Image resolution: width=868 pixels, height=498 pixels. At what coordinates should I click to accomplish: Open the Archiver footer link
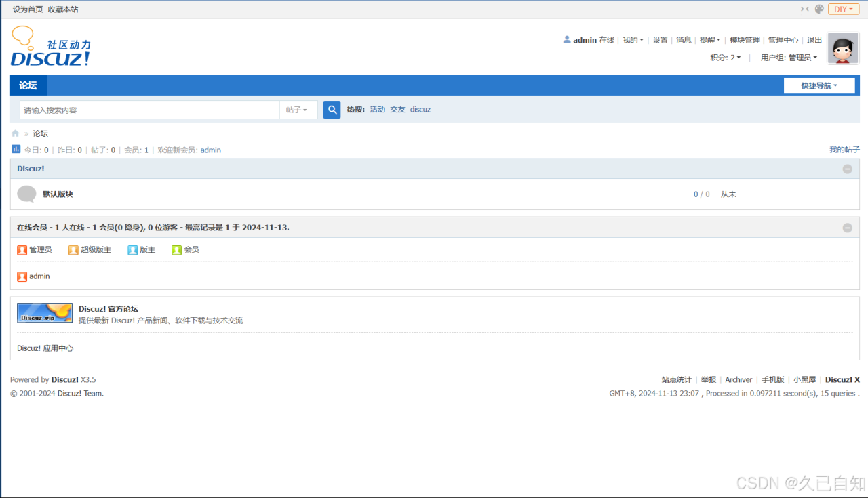click(x=738, y=380)
